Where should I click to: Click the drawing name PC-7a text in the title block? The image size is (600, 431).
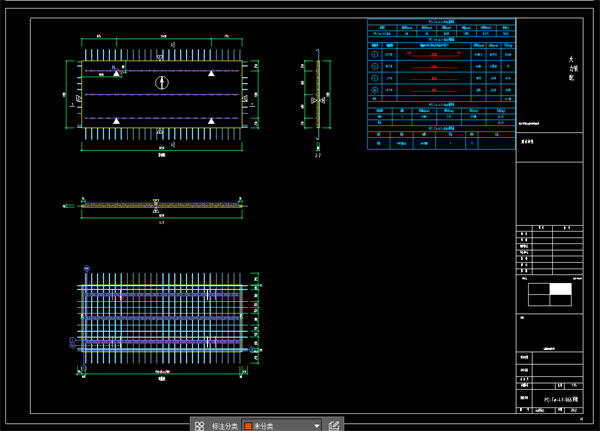[x=561, y=400]
